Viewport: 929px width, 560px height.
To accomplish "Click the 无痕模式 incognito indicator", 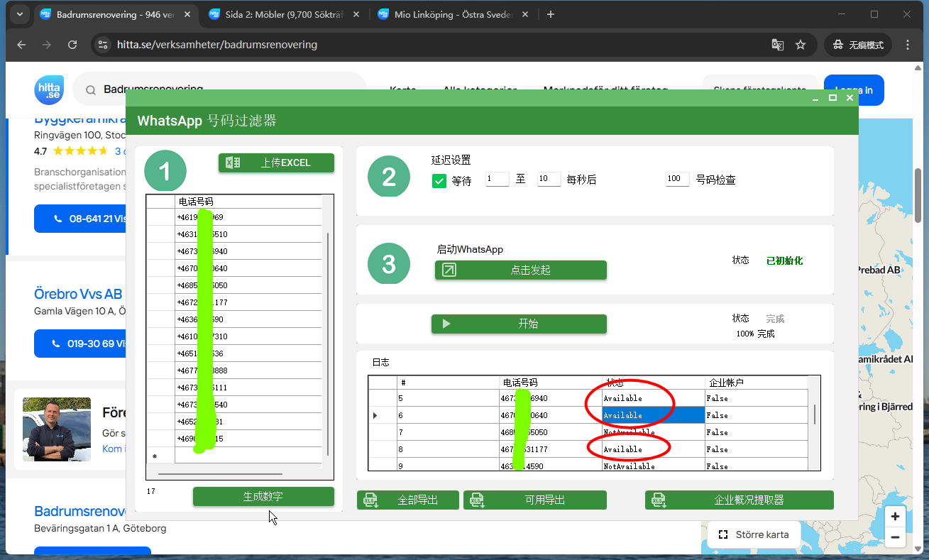I will 858,45.
